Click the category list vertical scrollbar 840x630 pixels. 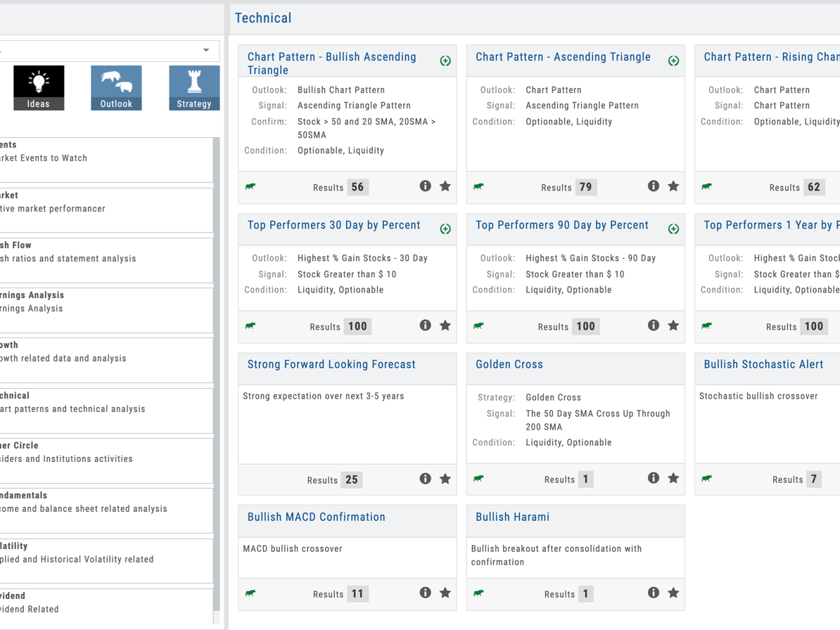[x=217, y=380]
